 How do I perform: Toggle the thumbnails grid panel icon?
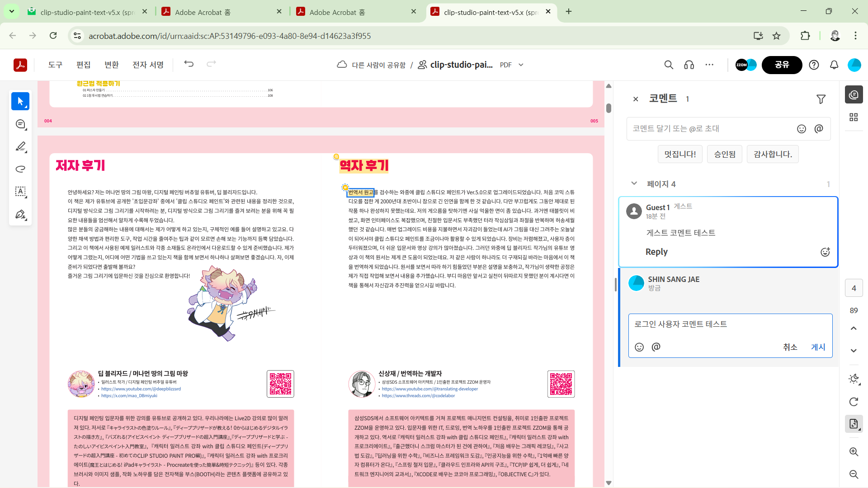[854, 117]
